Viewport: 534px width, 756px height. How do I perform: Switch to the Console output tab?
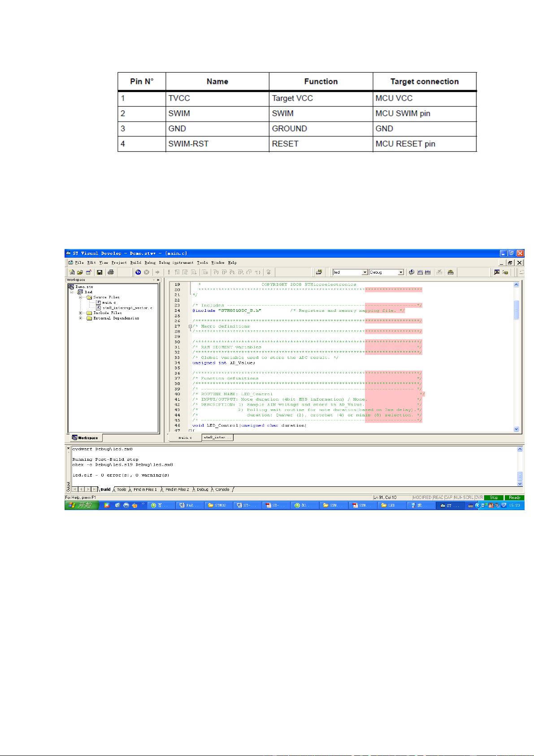(x=222, y=489)
